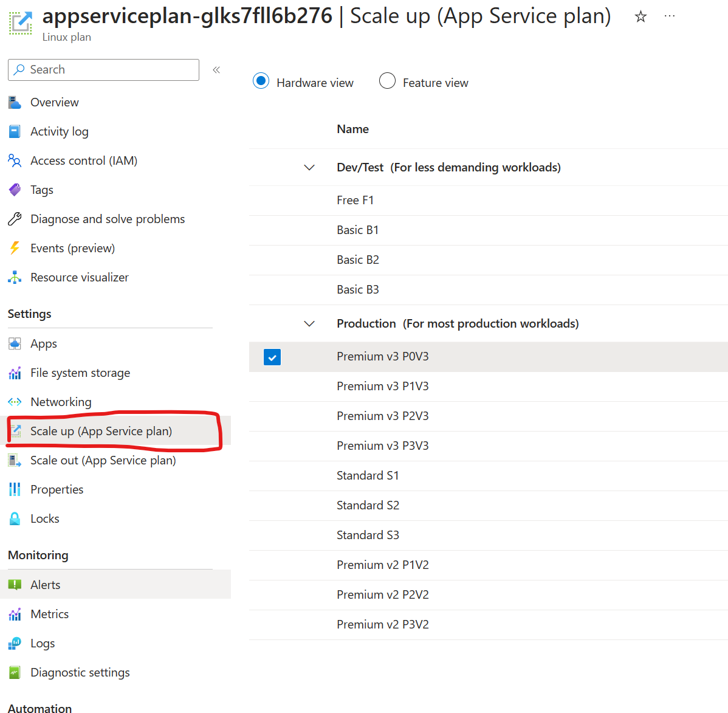Collapse the Dev/Test group chevron
This screenshot has height=713, width=728.
coord(309,167)
